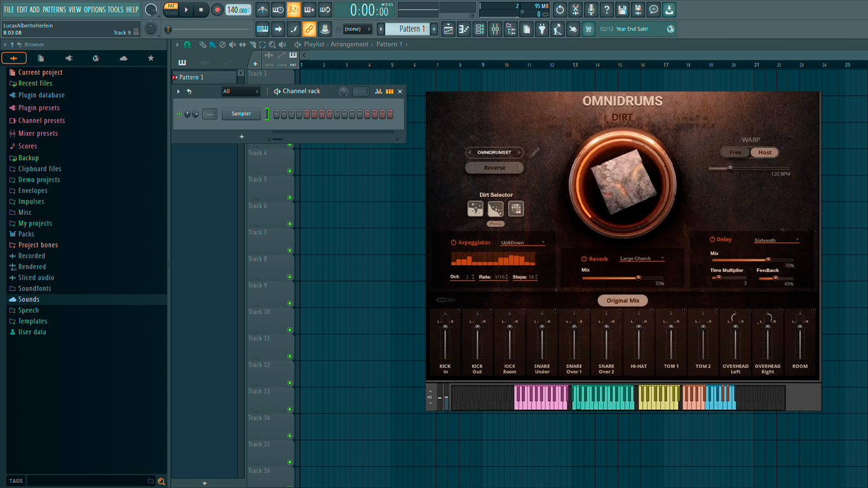The image size is (868, 488).
Task: Open the OMNIDRUMSET preset selector
Action: (x=494, y=152)
